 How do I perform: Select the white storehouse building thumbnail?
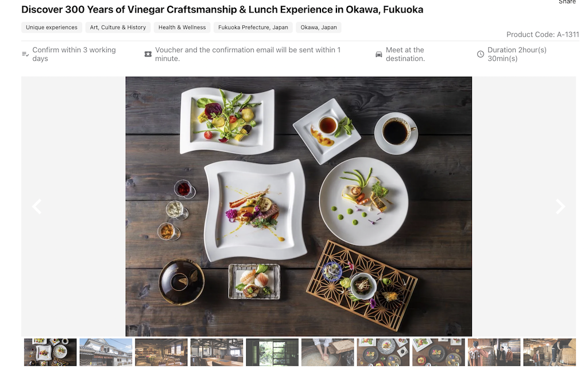click(x=106, y=352)
